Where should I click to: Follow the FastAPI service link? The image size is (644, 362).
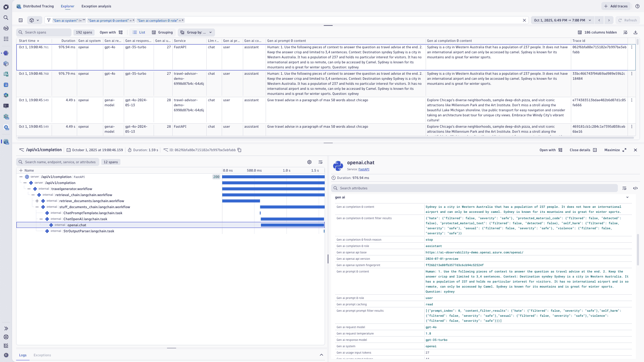coord(364,169)
